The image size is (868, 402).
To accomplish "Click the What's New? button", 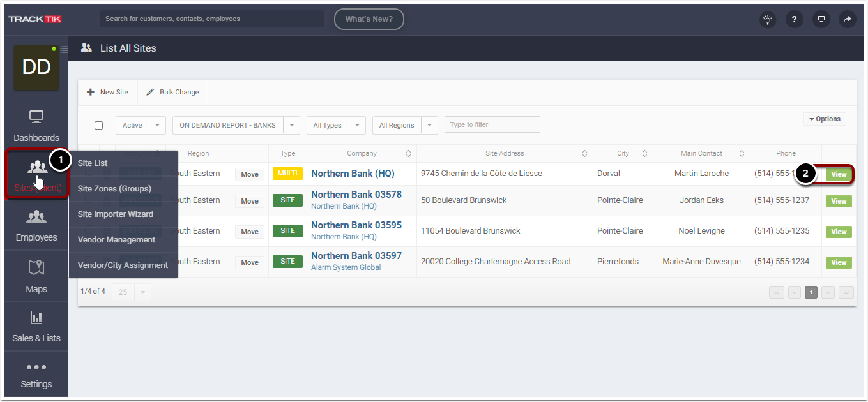I will click(369, 19).
